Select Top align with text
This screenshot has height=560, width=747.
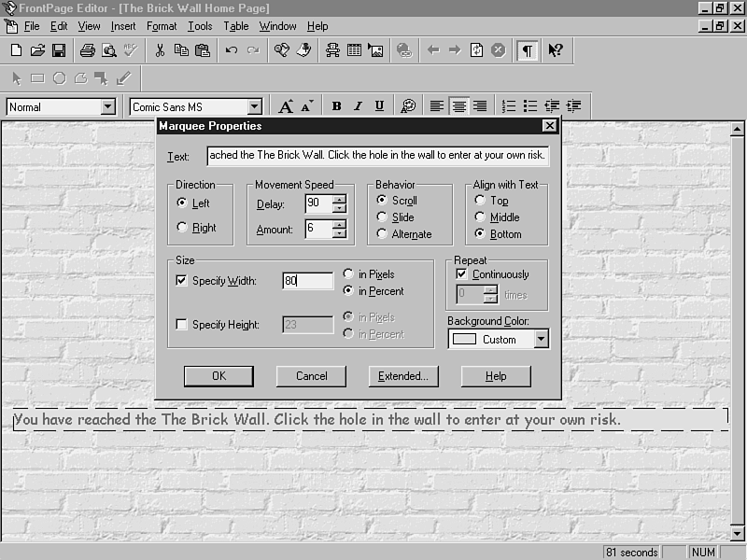(x=480, y=200)
